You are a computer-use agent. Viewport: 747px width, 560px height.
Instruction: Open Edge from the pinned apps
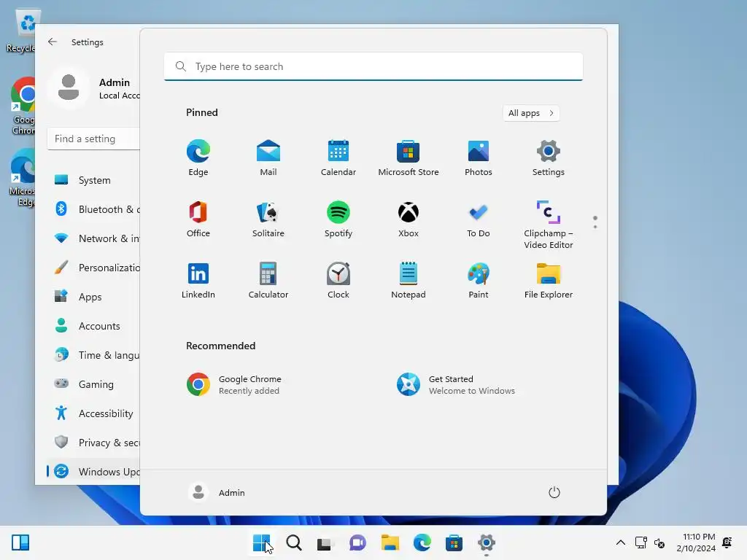click(x=198, y=157)
